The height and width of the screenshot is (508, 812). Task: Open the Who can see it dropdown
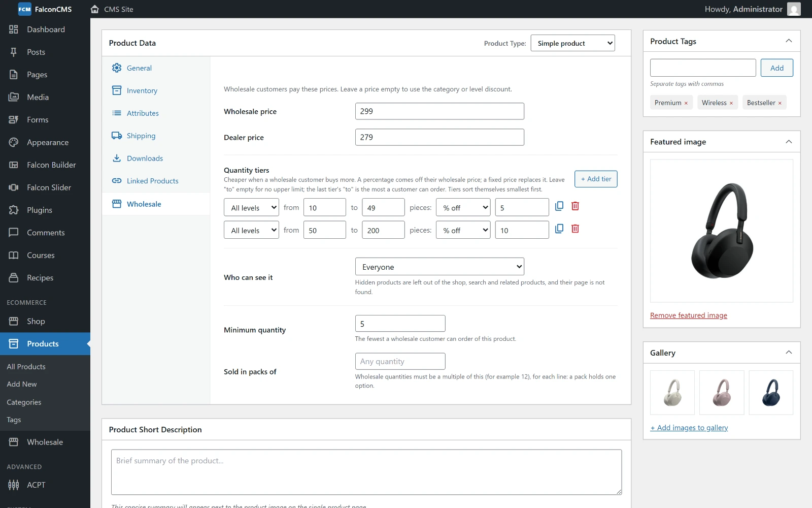(x=439, y=267)
